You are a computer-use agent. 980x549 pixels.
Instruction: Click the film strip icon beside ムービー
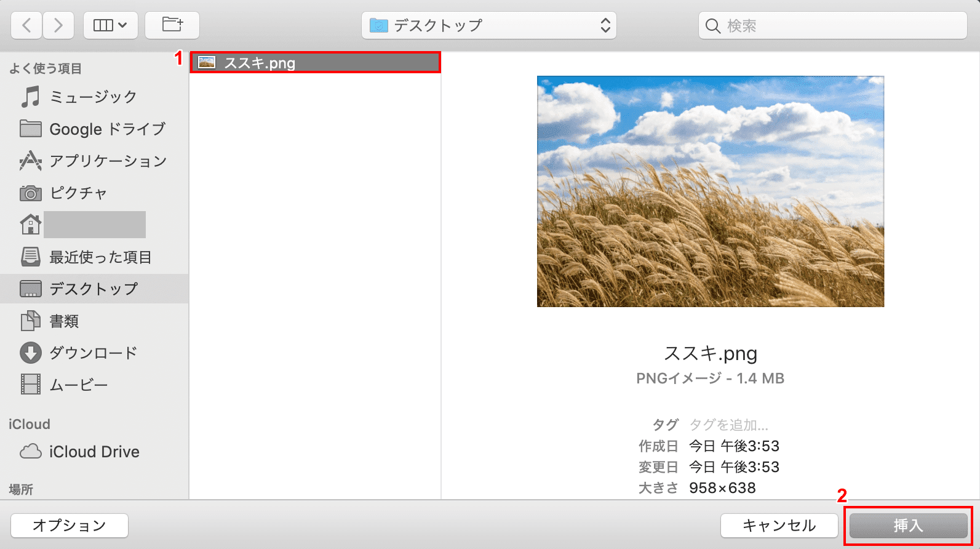point(30,385)
